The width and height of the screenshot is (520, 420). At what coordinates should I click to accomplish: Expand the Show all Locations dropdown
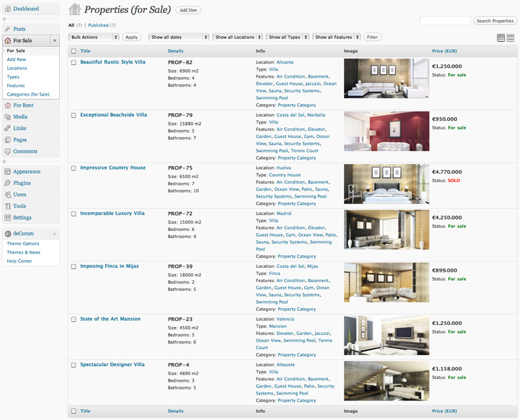(x=237, y=37)
